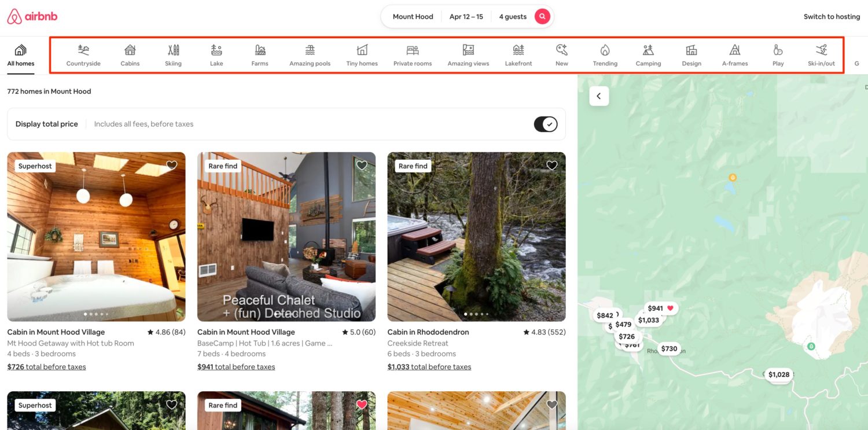The height and width of the screenshot is (430, 868).
Task: Open the $941 total before taxes link
Action: click(236, 366)
